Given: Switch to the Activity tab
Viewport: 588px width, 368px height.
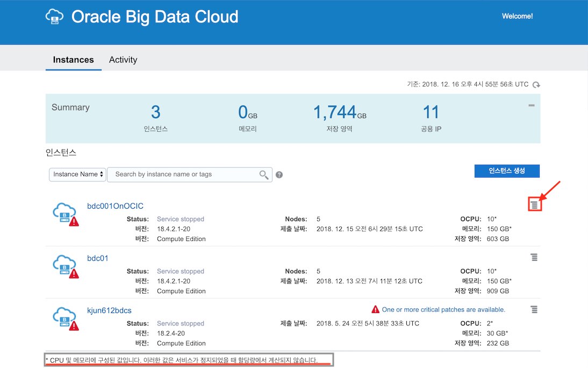Looking at the screenshot, I should pos(123,60).
